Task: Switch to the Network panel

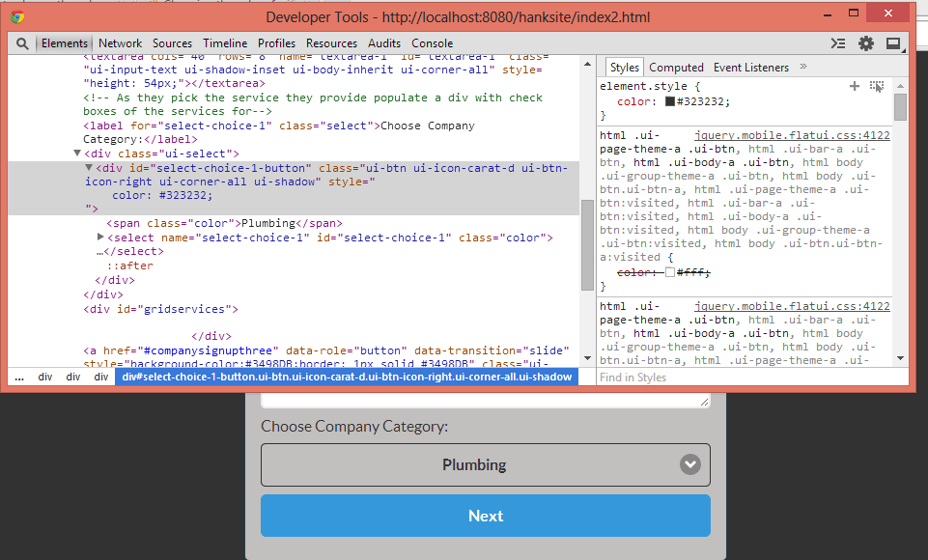Action: [119, 42]
